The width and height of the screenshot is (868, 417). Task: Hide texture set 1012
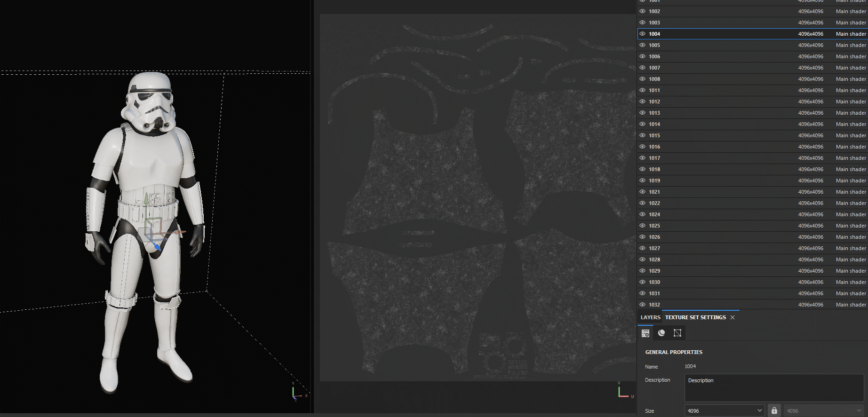tap(642, 102)
